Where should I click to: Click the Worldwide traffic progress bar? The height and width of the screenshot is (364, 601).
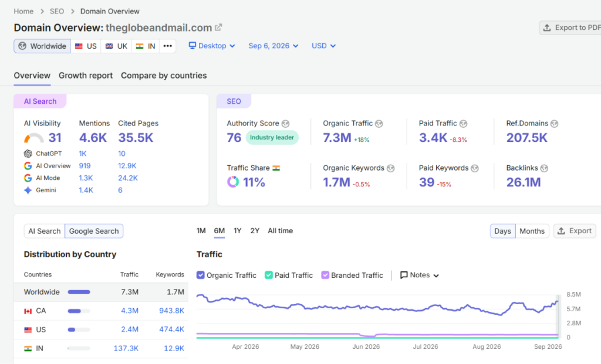click(79, 292)
